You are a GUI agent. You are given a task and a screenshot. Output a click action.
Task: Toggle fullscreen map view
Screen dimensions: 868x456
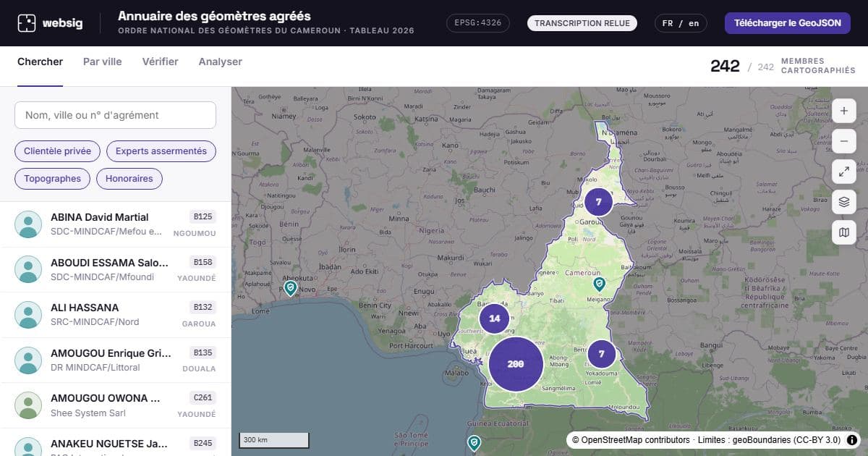coord(844,172)
